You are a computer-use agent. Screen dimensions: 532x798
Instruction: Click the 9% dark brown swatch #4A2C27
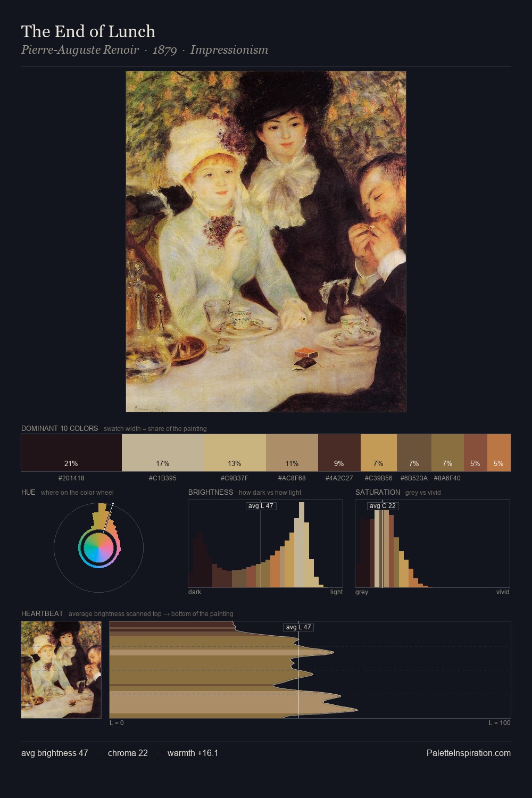click(339, 453)
